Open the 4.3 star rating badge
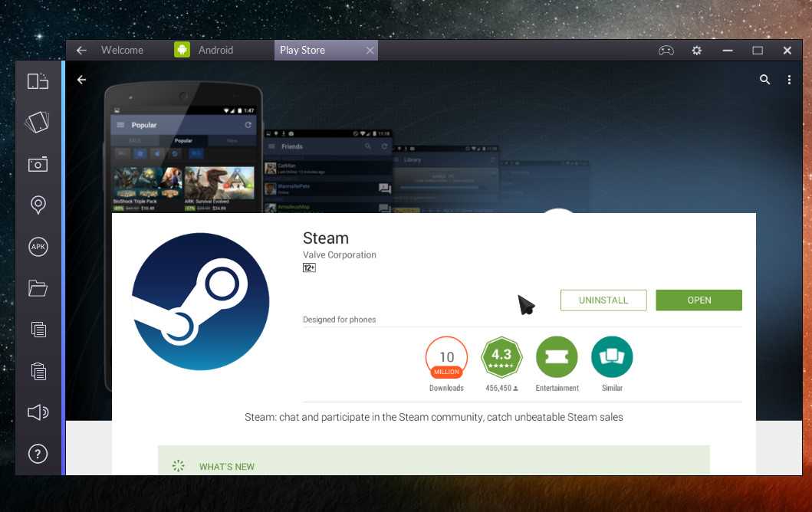812x512 pixels. 501,357
